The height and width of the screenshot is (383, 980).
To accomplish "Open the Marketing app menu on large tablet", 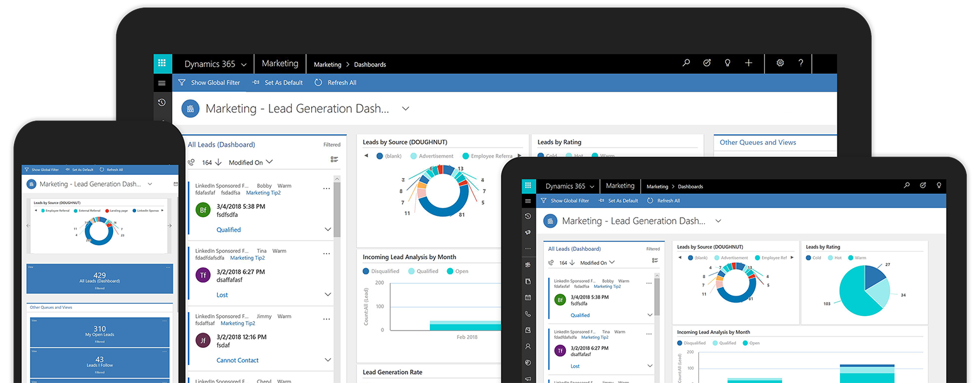I will click(280, 64).
